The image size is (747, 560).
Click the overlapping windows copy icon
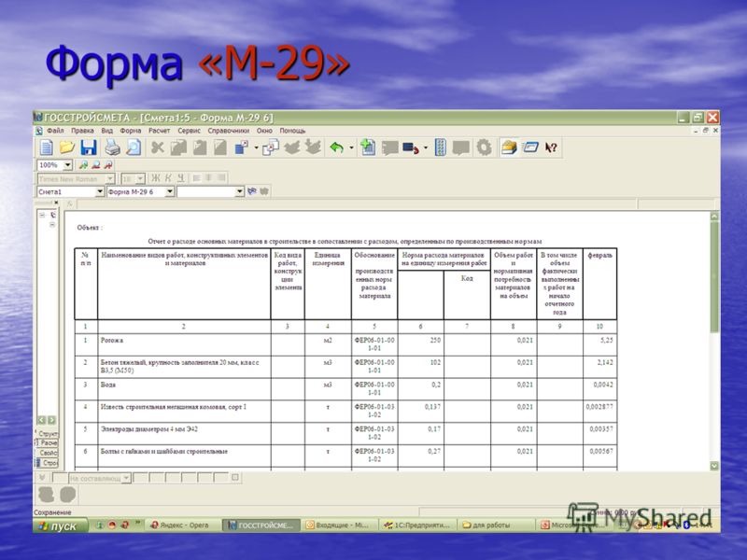point(270,148)
